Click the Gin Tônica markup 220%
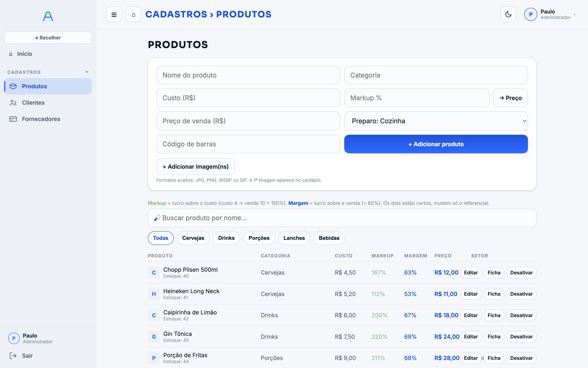Viewport: 588px width, 368px height. tap(379, 337)
